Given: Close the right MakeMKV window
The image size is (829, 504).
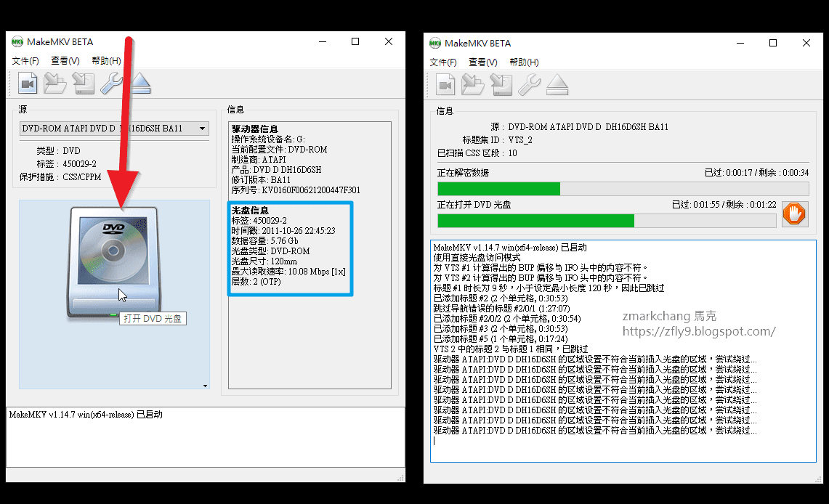Looking at the screenshot, I should tap(806, 44).
